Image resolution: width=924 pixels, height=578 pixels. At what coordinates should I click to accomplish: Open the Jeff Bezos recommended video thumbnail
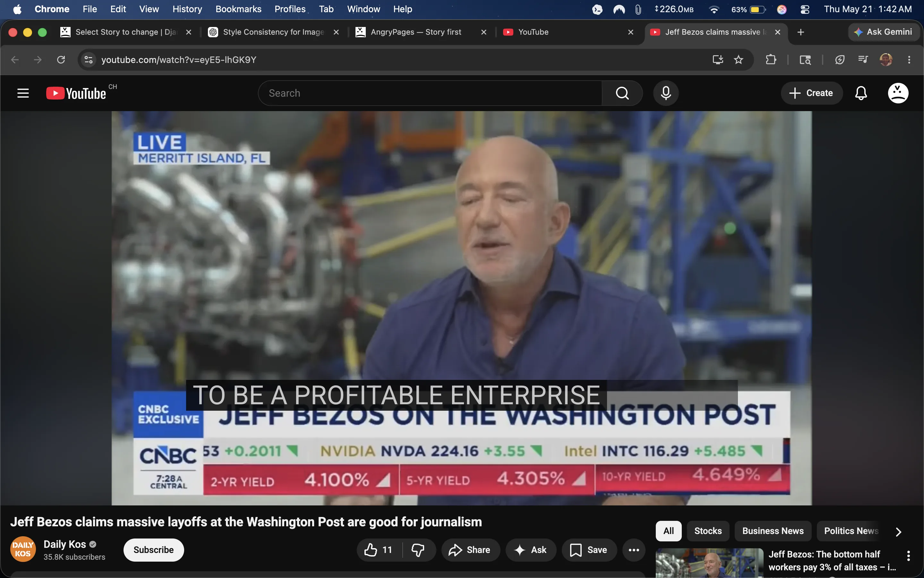tap(709, 563)
